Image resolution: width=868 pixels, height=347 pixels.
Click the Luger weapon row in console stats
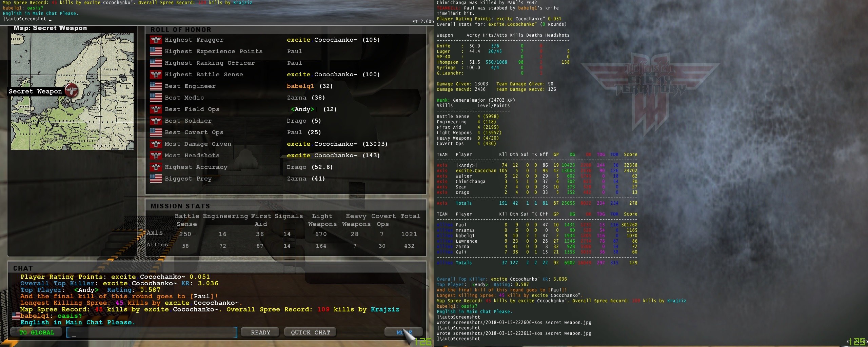coord(503,52)
